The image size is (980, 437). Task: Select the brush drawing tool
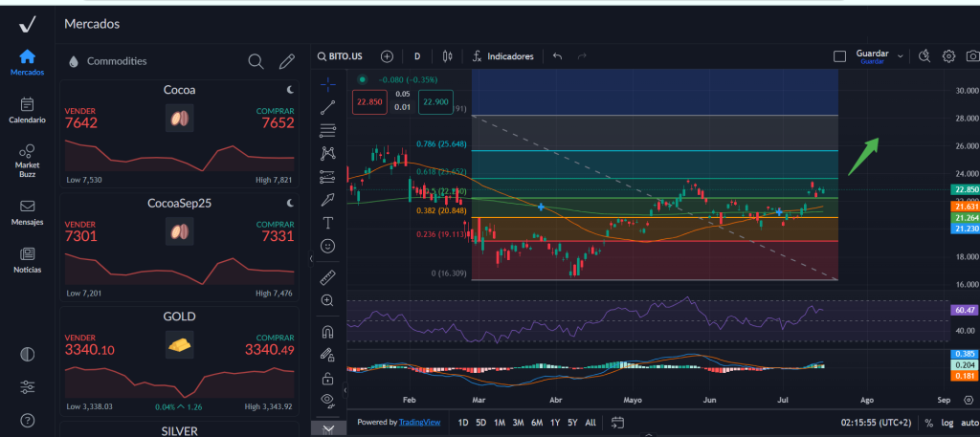point(327,200)
